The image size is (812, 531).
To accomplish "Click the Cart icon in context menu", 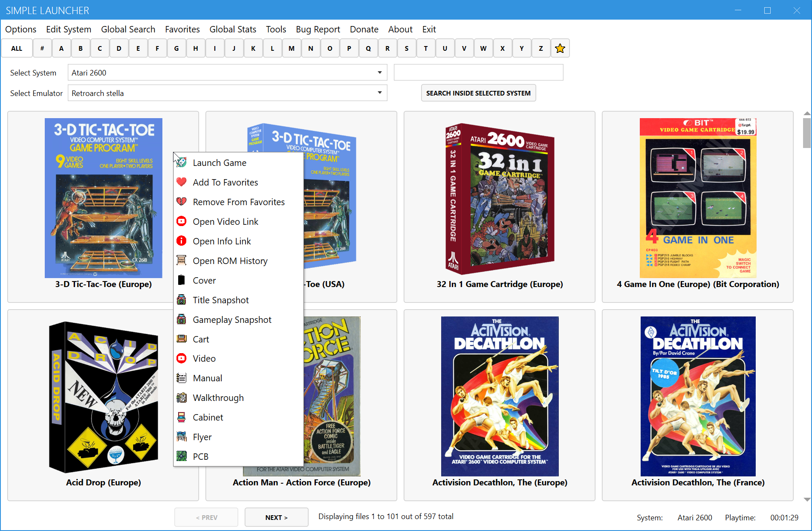I will click(182, 339).
